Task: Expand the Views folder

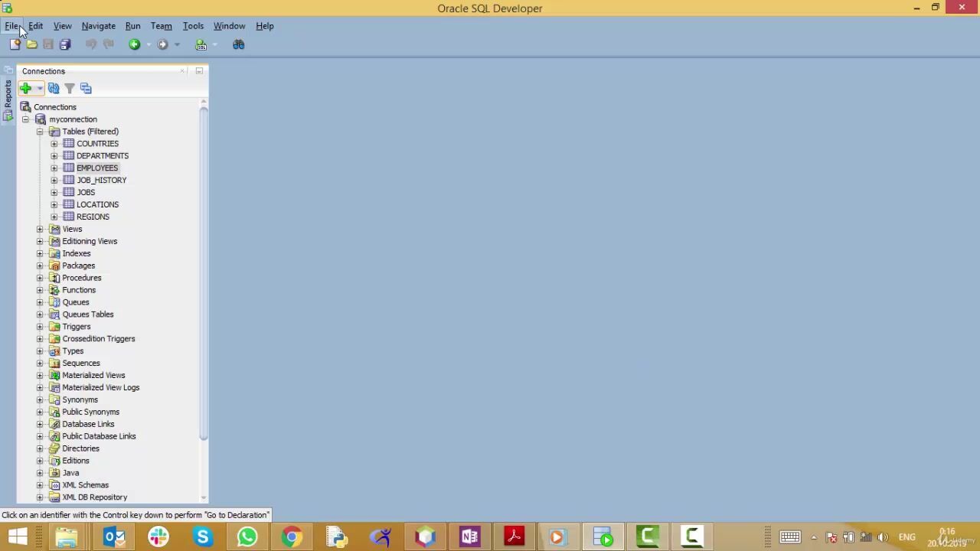Action: click(40, 230)
